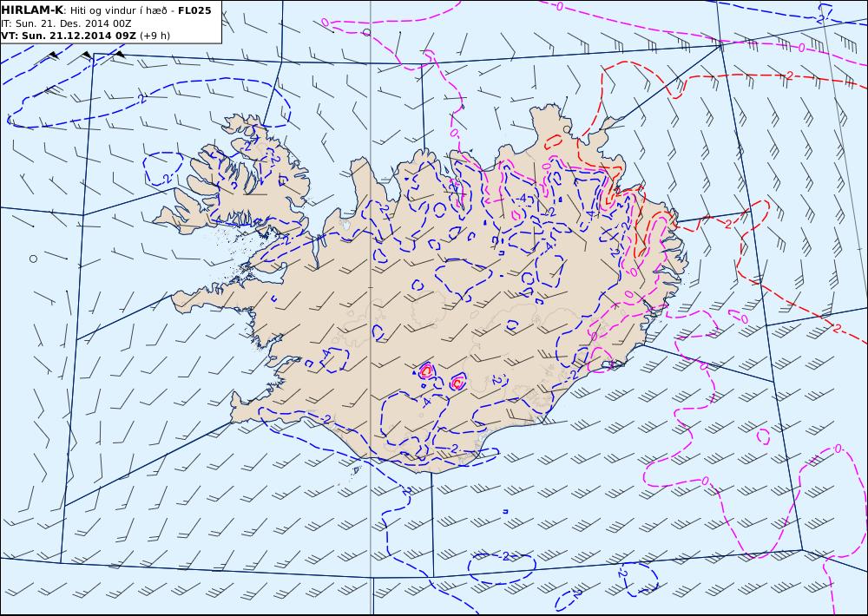The image size is (868, 616).
Task: Click the 'VT: Sun. 21.12.2014 09Z' valid time
Action: [69, 36]
